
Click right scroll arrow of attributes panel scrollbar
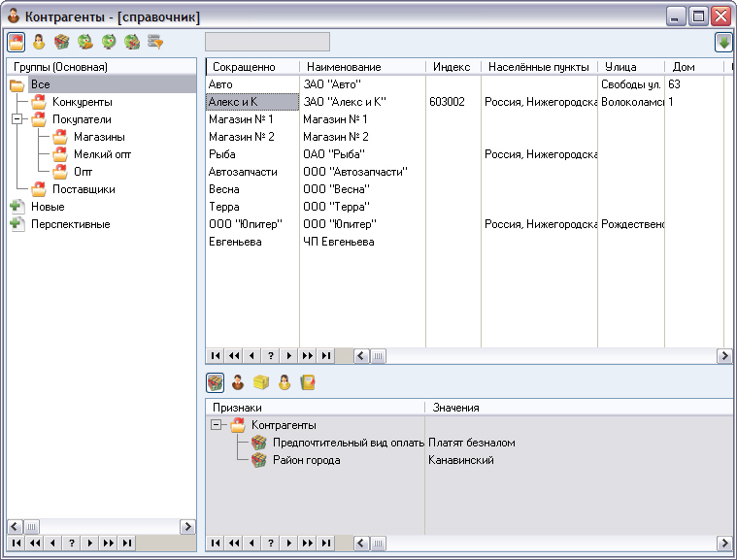[724, 544]
